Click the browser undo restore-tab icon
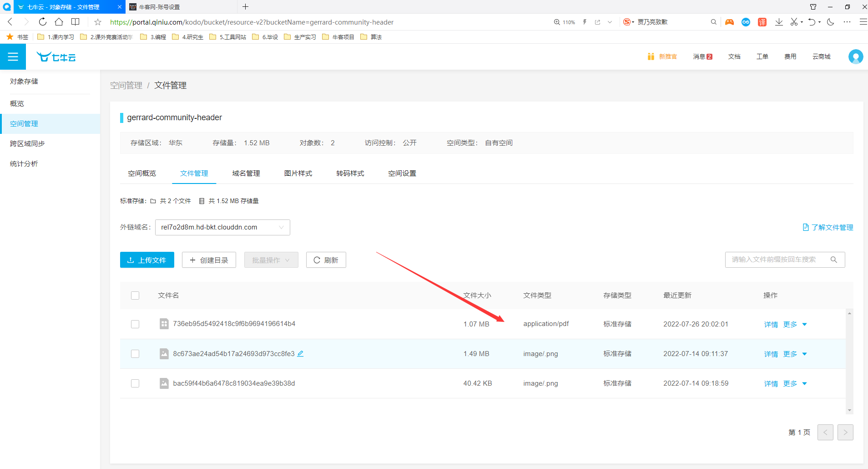868x469 pixels. [x=812, y=22]
